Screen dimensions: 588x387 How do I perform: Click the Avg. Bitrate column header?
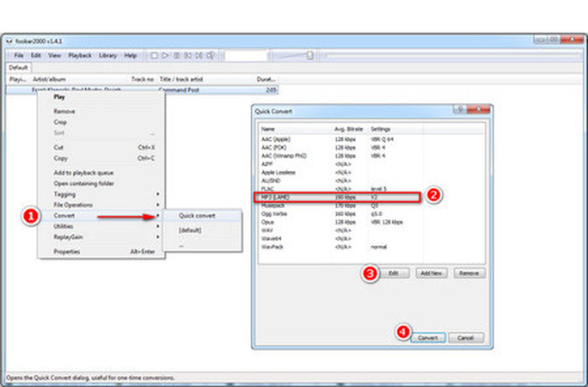click(x=350, y=129)
